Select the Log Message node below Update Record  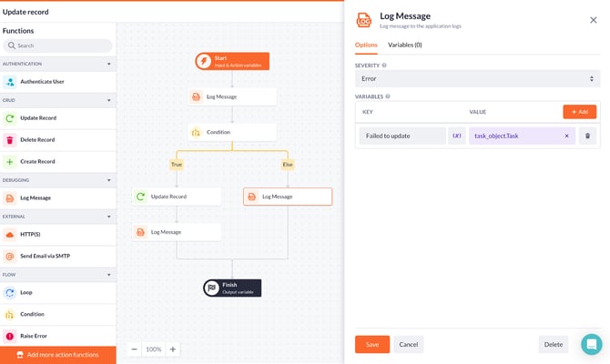click(177, 232)
